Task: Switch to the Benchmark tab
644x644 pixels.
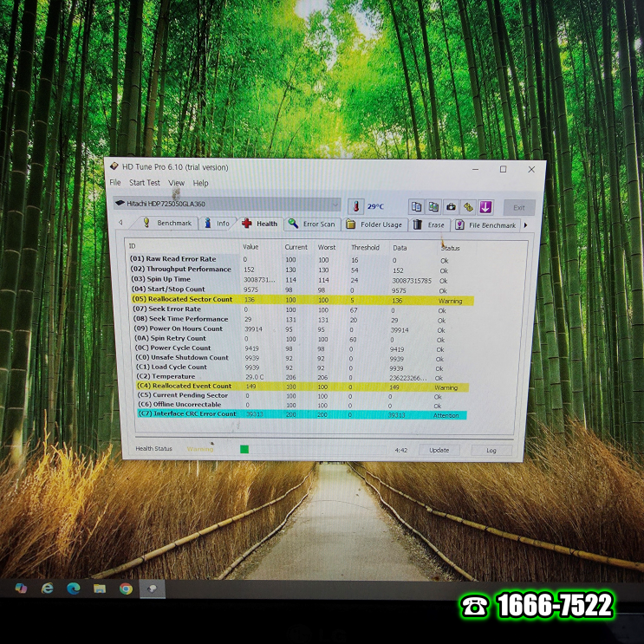Action: pos(167,223)
